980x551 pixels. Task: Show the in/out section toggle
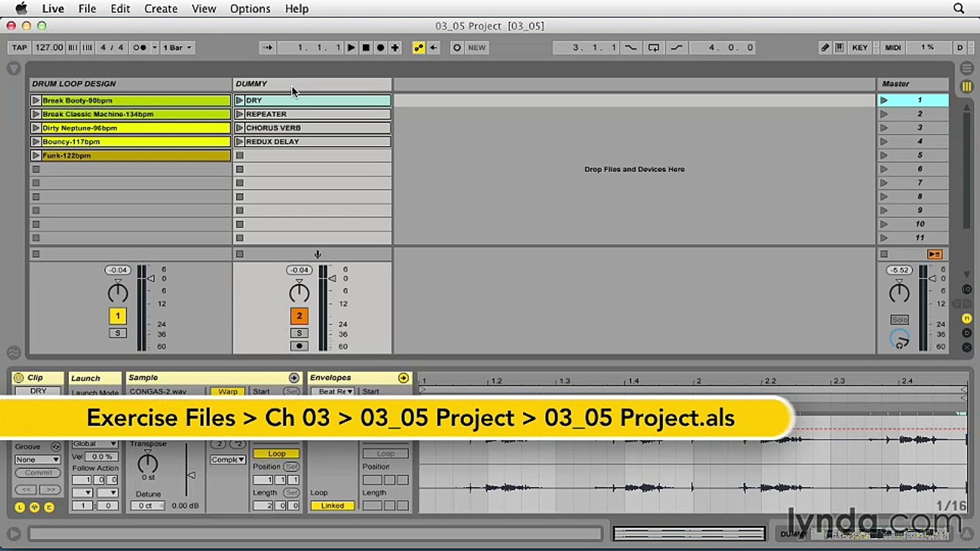(x=967, y=290)
